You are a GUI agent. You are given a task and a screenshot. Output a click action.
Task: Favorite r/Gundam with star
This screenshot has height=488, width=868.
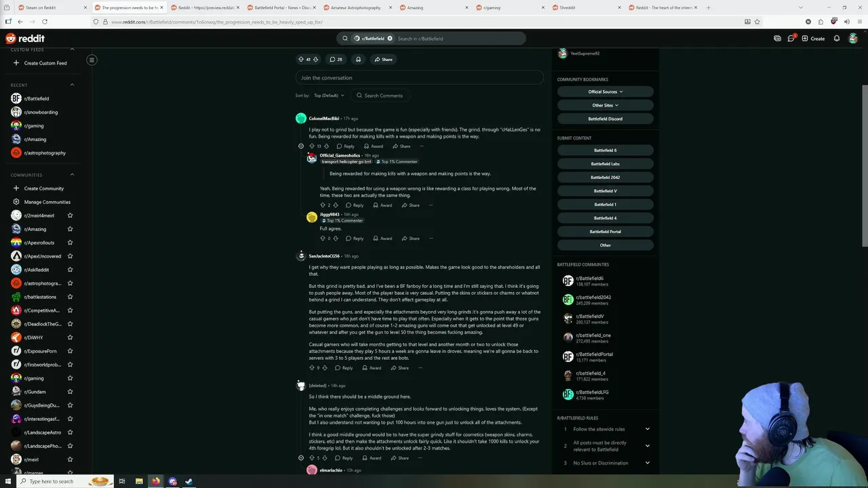(x=70, y=392)
